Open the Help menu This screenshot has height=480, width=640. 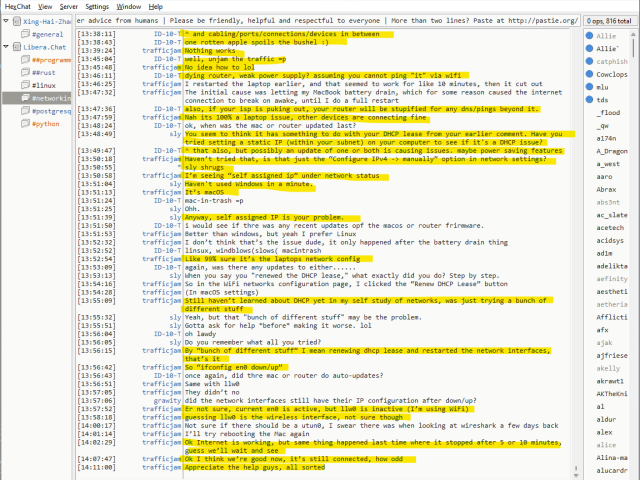156,7
